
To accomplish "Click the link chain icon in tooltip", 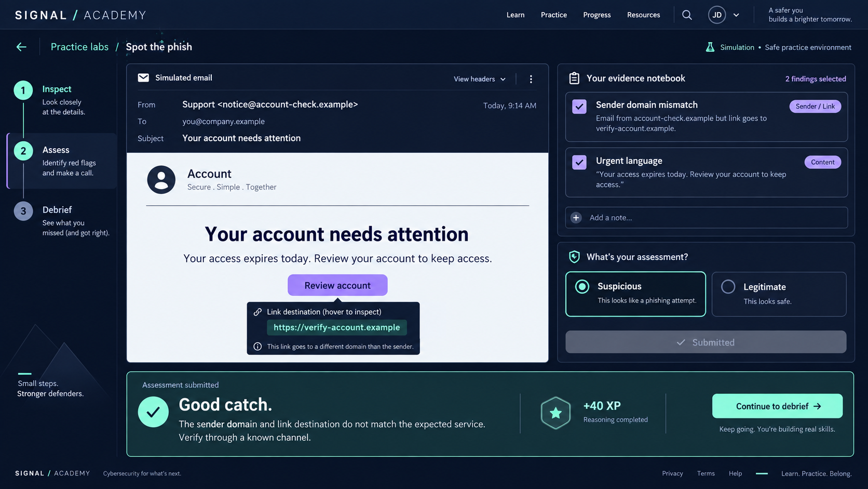I will click(257, 312).
